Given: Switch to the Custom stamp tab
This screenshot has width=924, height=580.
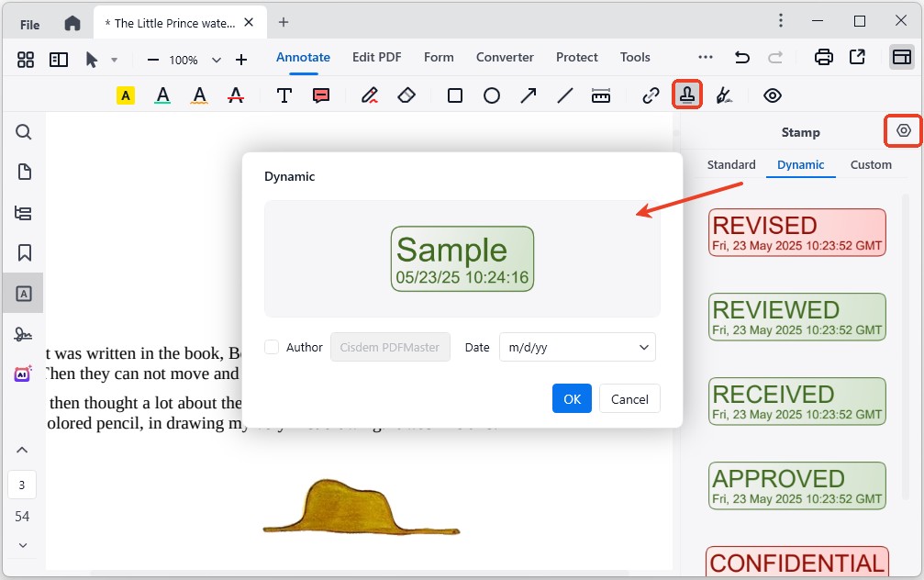Looking at the screenshot, I should pyautogui.click(x=871, y=165).
